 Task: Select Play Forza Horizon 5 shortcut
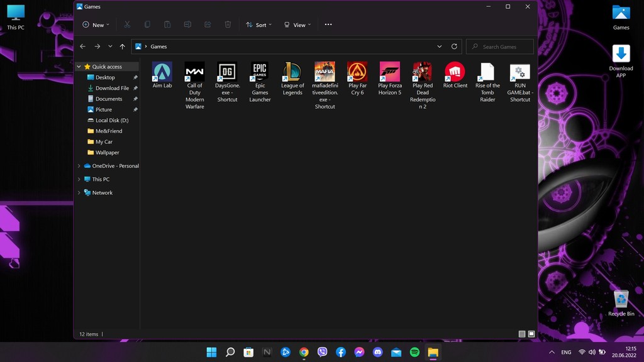390,79
